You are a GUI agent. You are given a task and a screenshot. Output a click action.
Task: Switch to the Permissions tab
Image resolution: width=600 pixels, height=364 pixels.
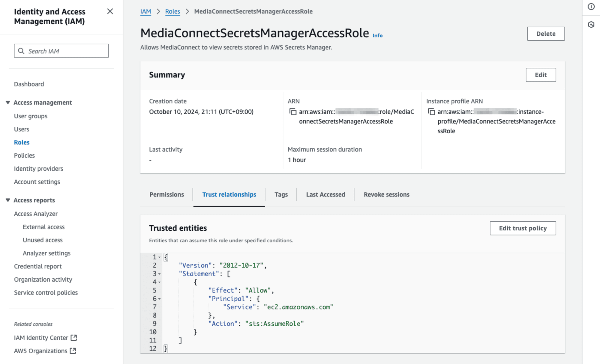(166, 194)
